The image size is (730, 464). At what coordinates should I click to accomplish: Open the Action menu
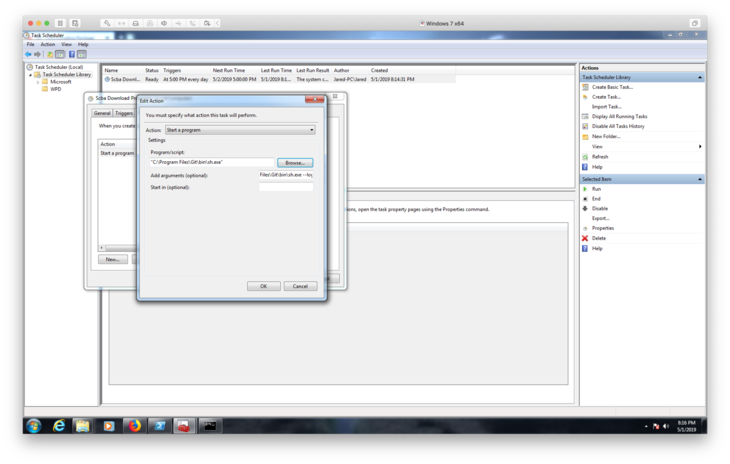[47, 44]
